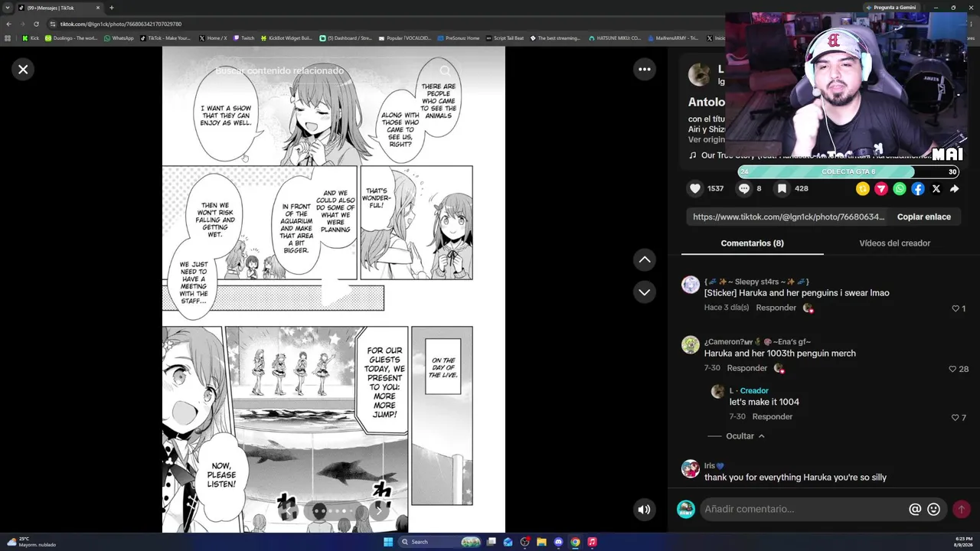Click 'Pregunta a Gemini' in the title bar
This screenshot has width=980, height=551.
890,8
